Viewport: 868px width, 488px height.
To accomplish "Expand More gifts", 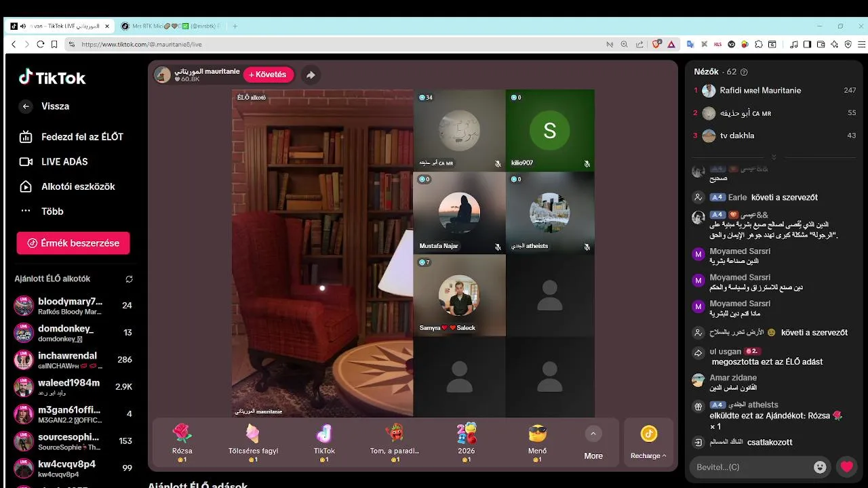I will click(593, 443).
